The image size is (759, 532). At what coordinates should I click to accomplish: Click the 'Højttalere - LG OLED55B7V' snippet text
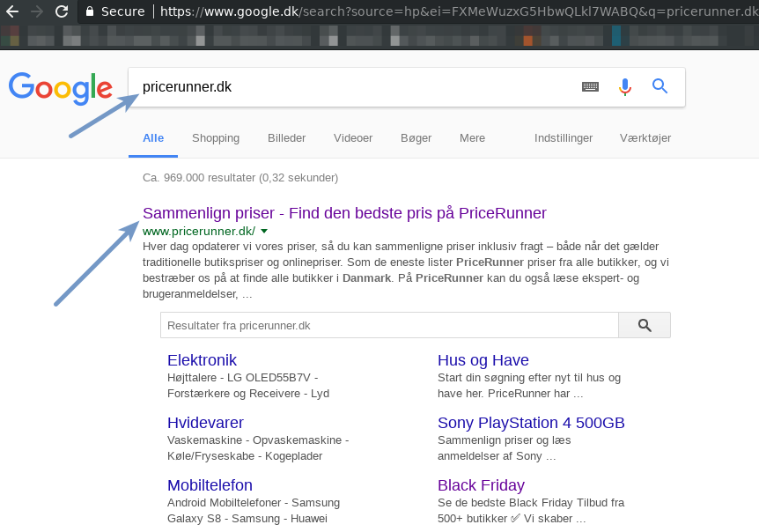click(242, 378)
